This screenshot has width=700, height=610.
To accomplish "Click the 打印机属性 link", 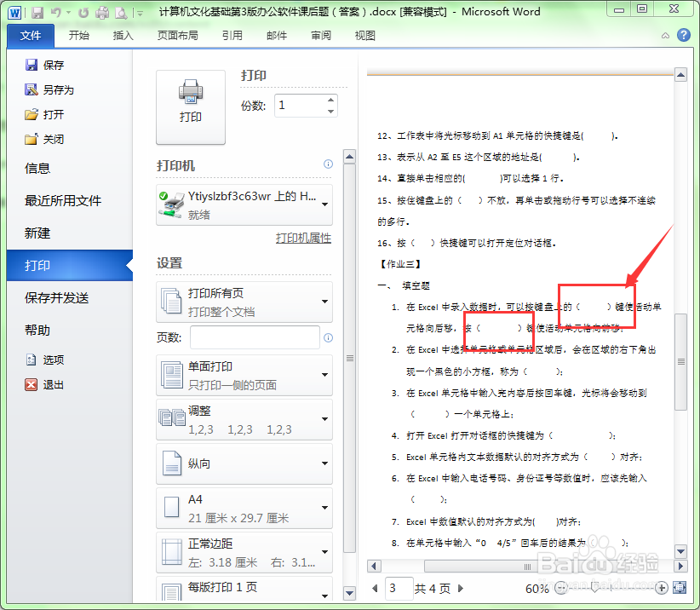I will (x=303, y=238).
